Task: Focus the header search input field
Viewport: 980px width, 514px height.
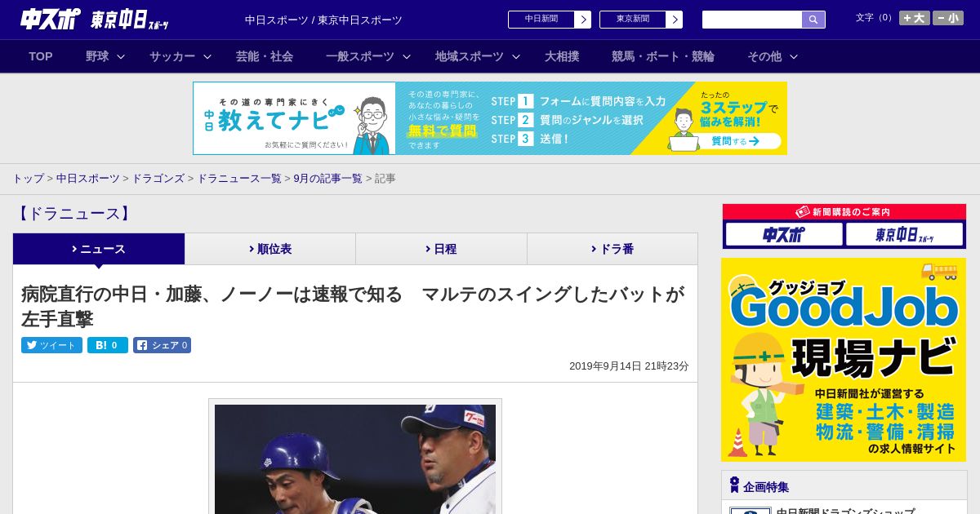Action: click(752, 20)
